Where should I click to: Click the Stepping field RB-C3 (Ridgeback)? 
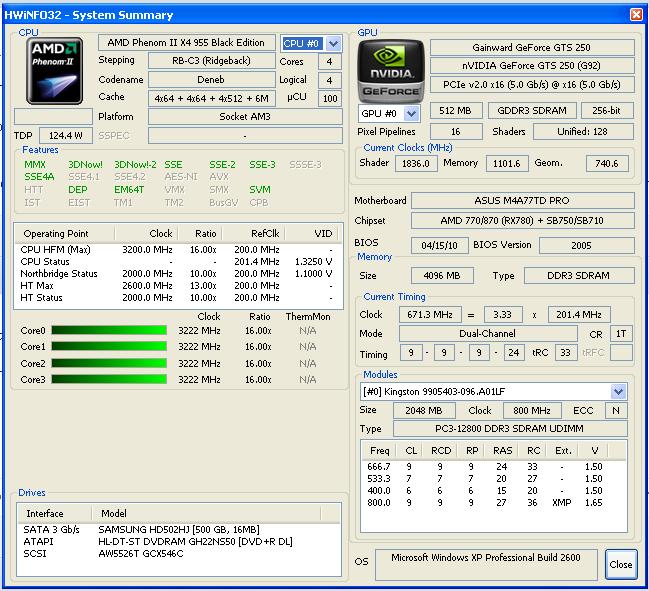click(212, 61)
